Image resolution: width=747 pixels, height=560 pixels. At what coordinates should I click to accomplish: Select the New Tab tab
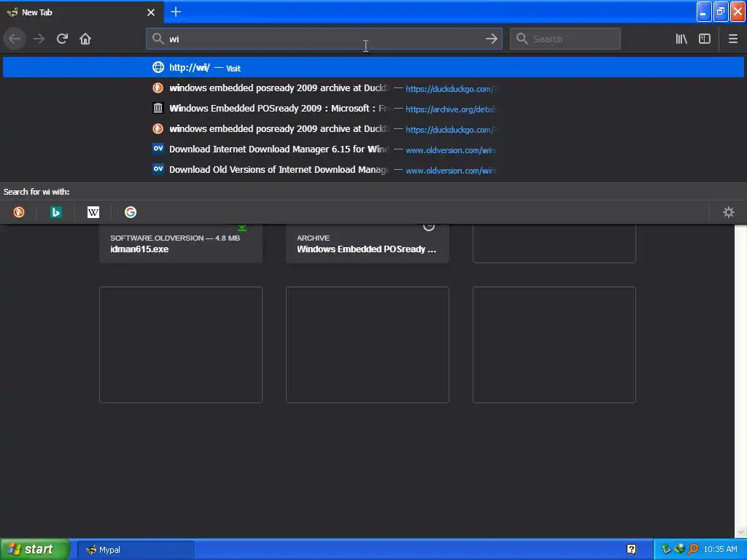[82, 12]
